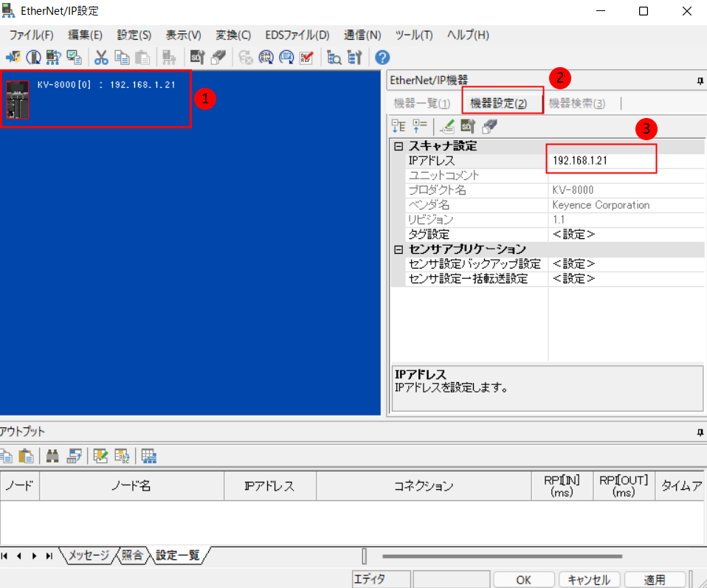Click the binoculars search icon in output toolbar

(52, 456)
